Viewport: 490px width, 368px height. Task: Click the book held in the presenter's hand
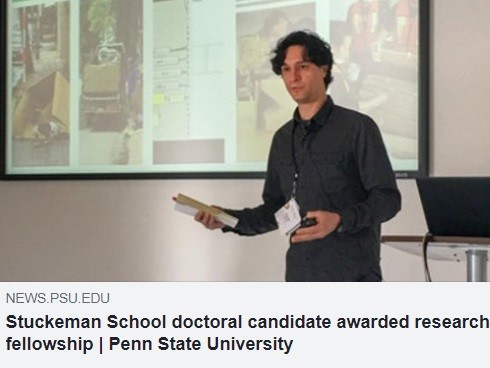205,209
